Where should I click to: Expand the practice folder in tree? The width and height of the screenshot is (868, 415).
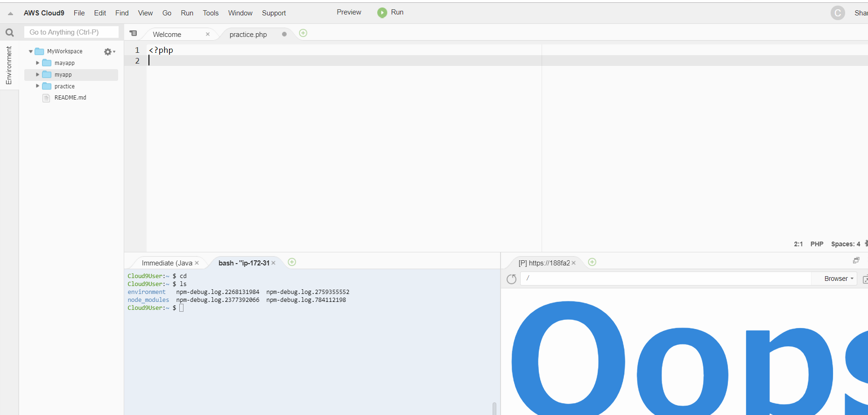(38, 86)
